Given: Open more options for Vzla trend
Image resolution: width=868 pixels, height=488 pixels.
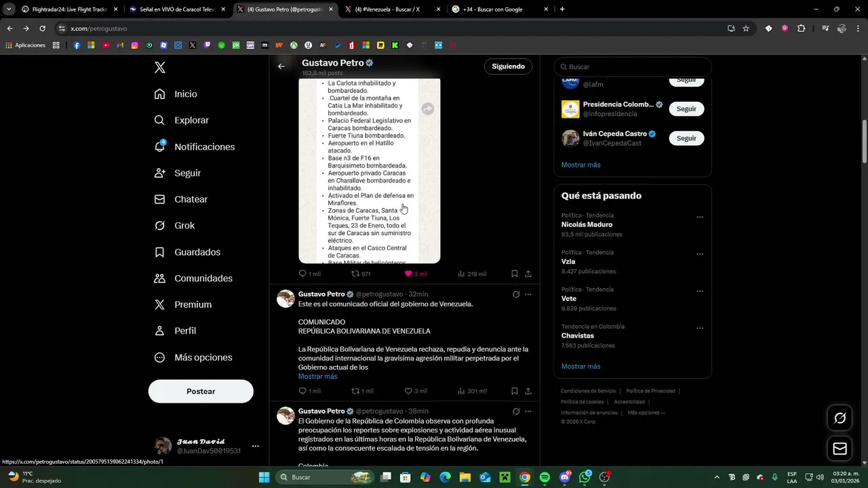Looking at the screenshot, I should [700, 255].
